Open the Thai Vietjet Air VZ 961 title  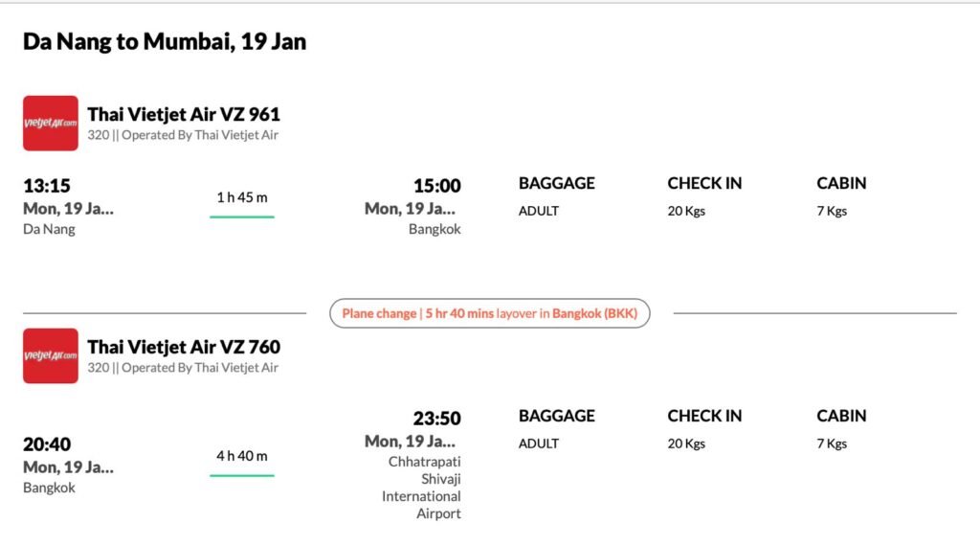[x=184, y=115]
